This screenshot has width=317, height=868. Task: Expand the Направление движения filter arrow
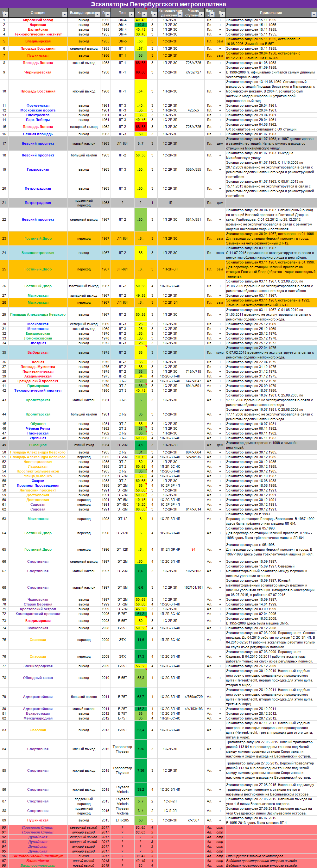click(180, 15)
